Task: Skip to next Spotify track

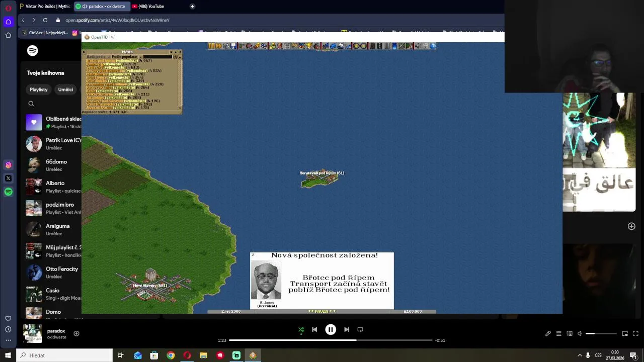Action: coord(347,329)
